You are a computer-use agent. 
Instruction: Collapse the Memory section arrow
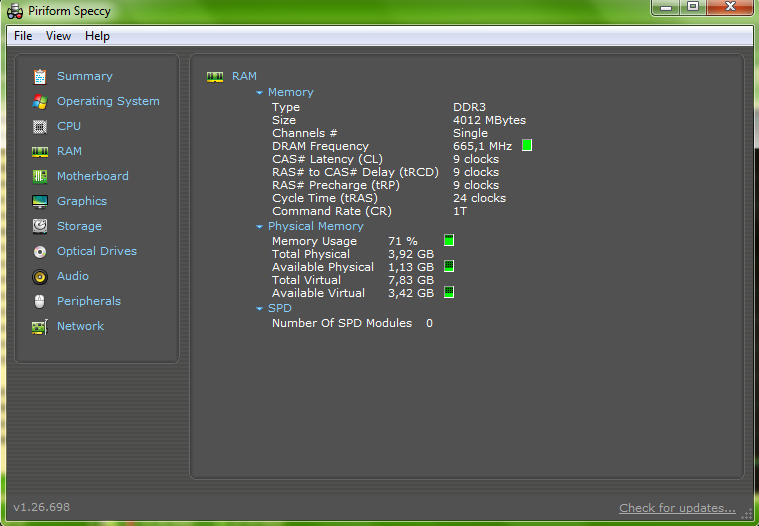click(259, 93)
